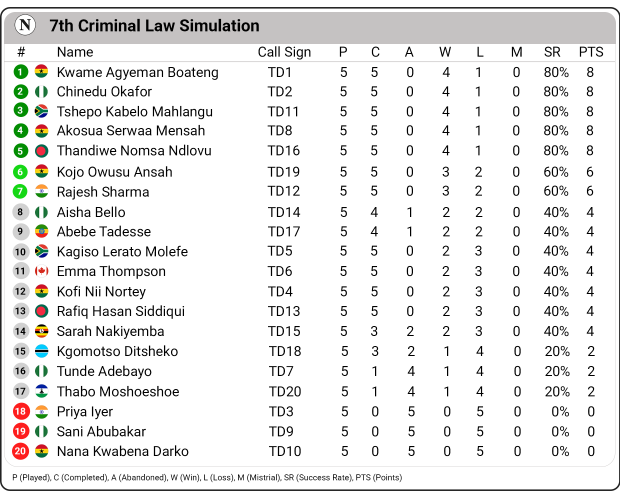This screenshot has height=500, width=620.
Task: Click the red rank 20 badge
Action: coord(21,451)
